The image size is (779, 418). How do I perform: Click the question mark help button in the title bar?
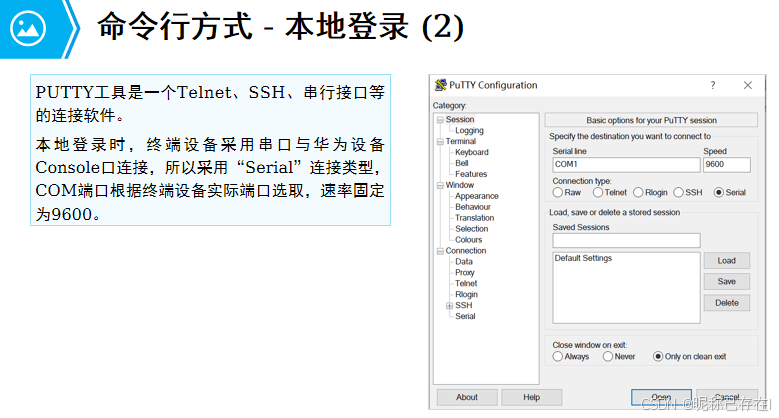(713, 85)
